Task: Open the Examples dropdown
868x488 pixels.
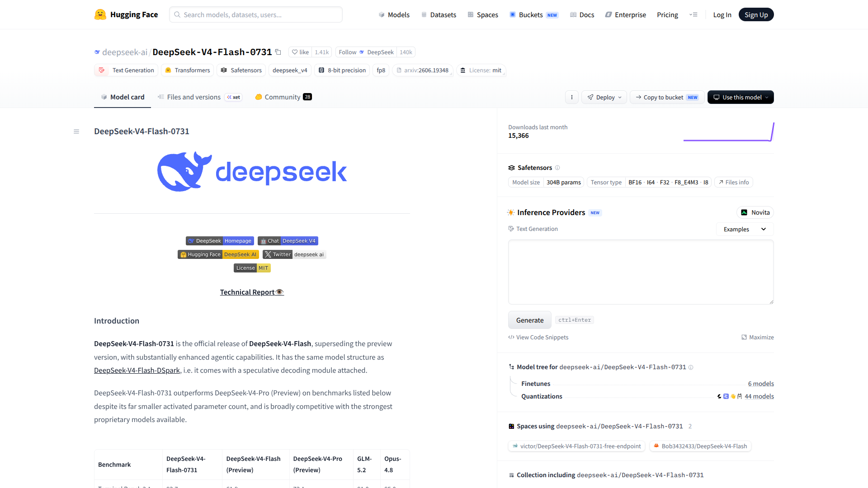Action: pos(745,229)
